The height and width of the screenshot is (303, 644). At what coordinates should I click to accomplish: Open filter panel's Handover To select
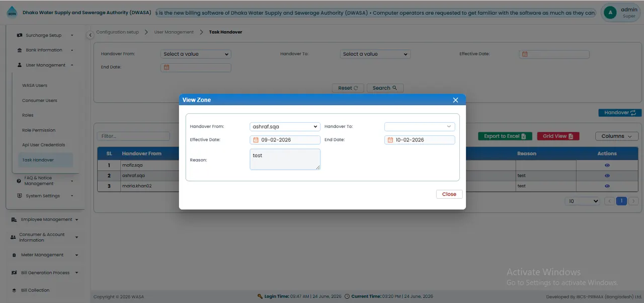[375, 54]
